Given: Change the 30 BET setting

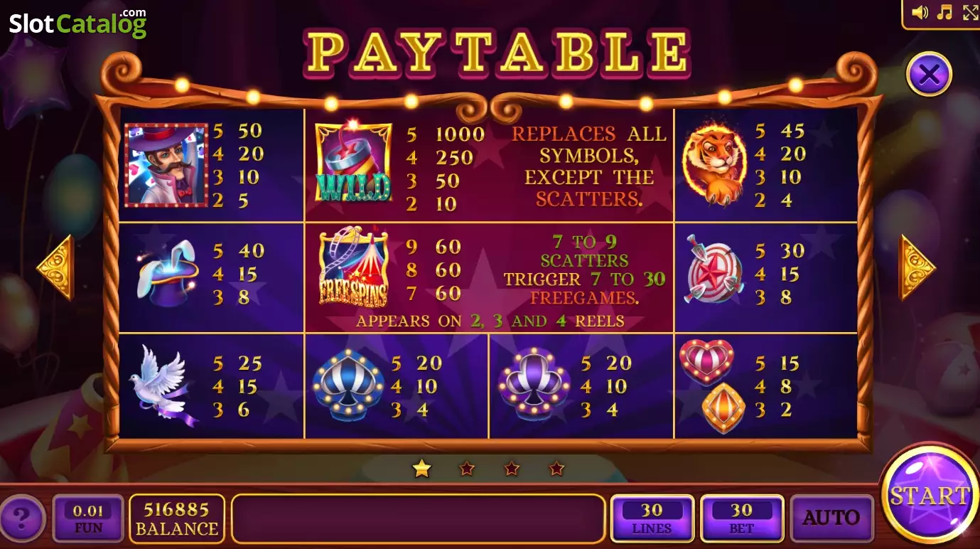Looking at the screenshot, I should click(742, 518).
